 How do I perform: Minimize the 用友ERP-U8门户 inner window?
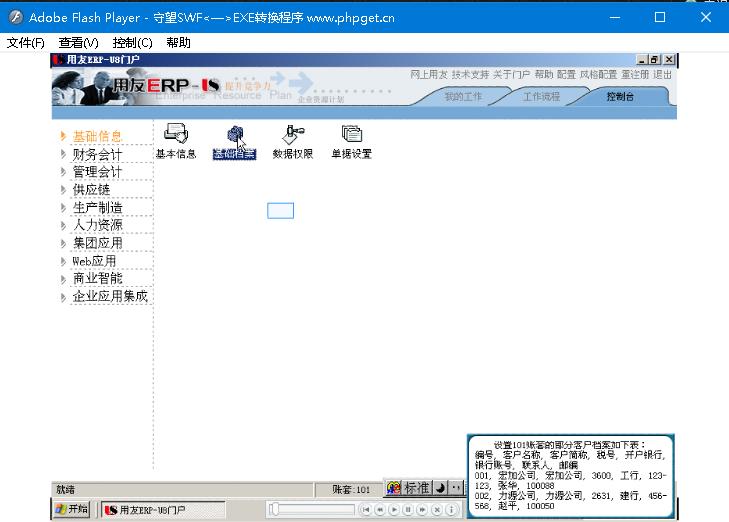tap(642, 59)
